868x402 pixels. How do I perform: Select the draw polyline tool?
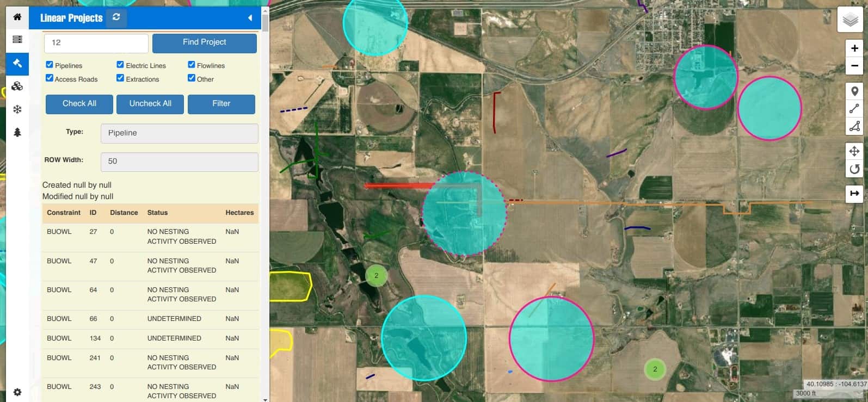[854, 109]
